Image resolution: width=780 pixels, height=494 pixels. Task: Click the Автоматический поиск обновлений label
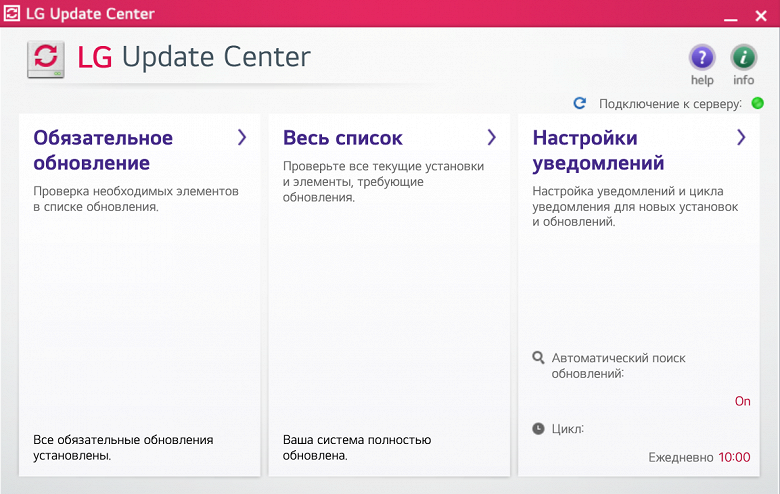pyautogui.click(x=618, y=366)
